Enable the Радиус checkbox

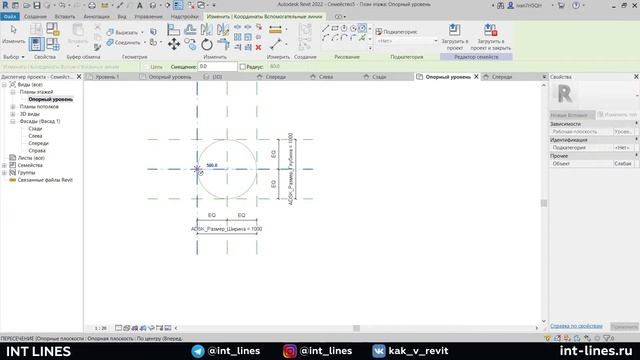click(x=242, y=67)
